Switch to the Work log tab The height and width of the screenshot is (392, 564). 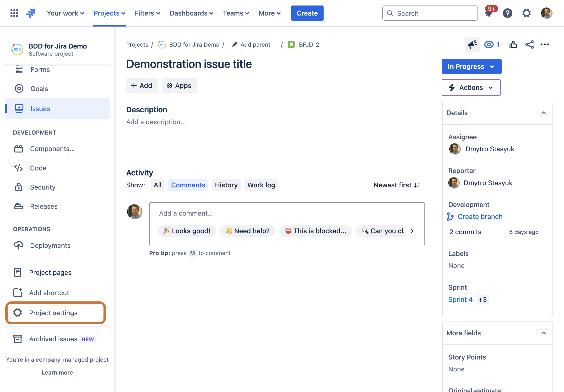(x=261, y=185)
